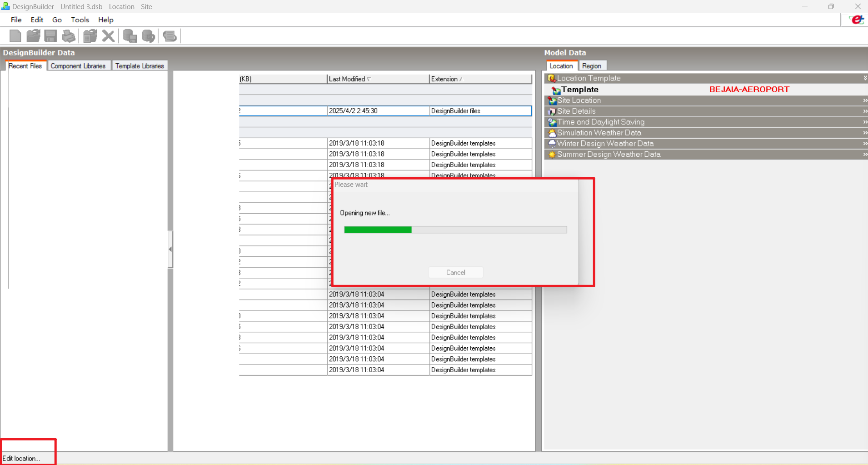Click the report list toolbar icon

170,36
